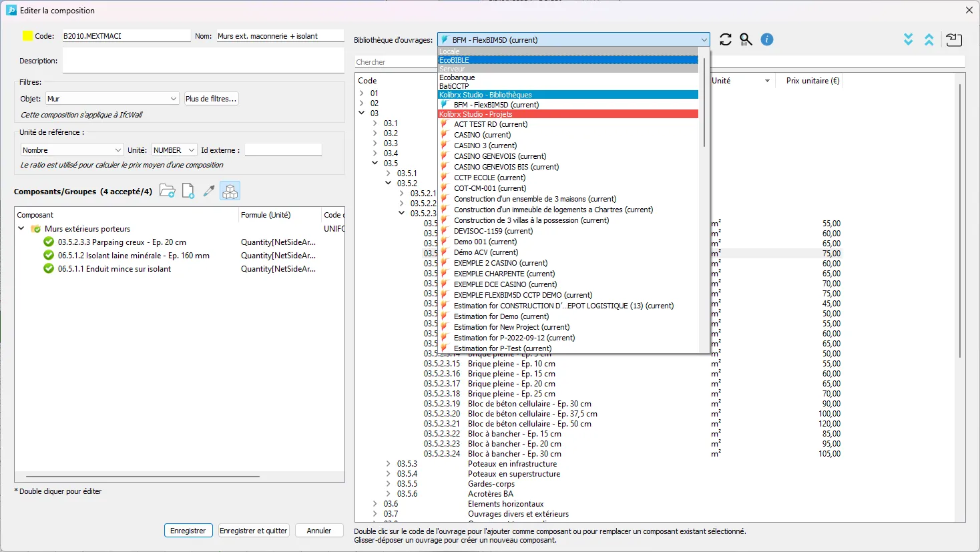Click into the Description text field
The height and width of the screenshot is (552, 980).
(x=203, y=61)
